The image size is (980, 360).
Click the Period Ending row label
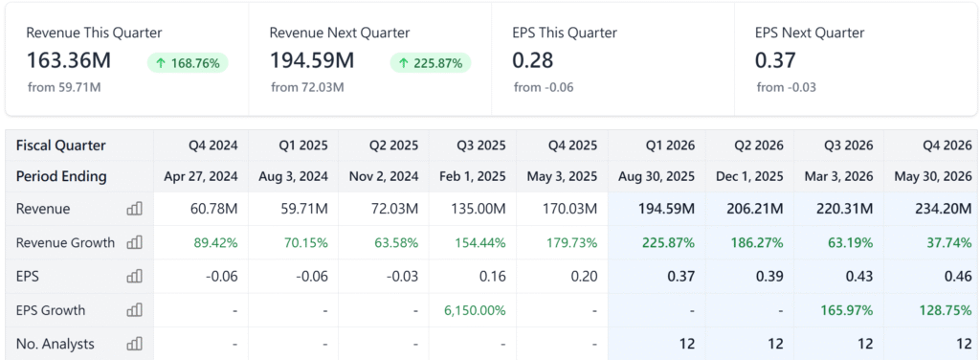pyautogui.click(x=61, y=176)
